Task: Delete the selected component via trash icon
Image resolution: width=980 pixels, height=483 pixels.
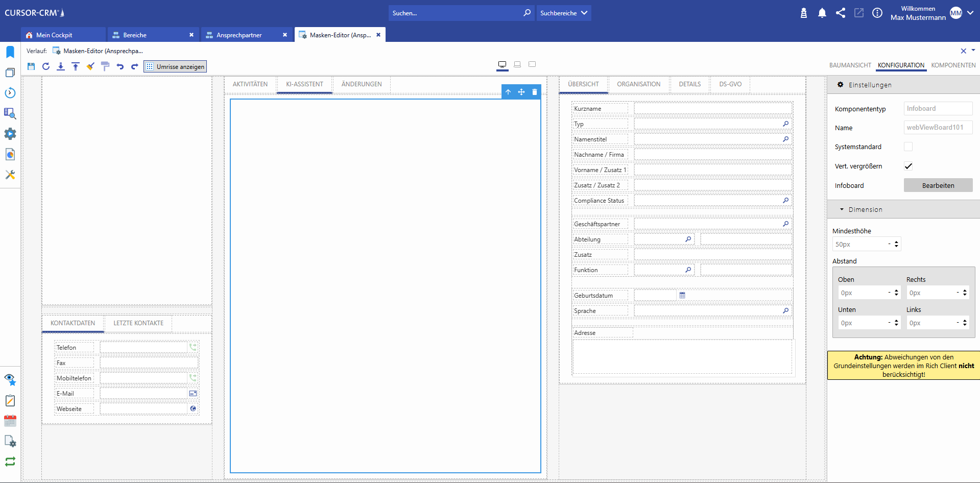Action: [535, 92]
